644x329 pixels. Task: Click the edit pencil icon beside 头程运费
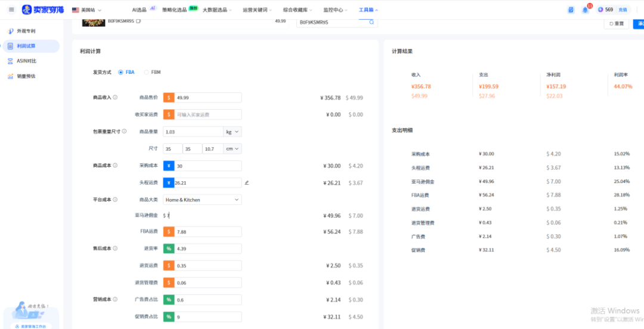tap(247, 183)
